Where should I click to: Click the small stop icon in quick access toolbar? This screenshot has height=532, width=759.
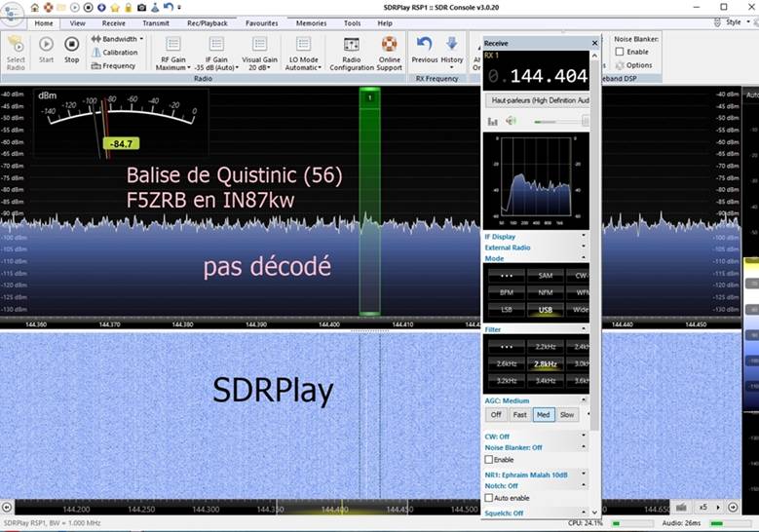click(88, 8)
